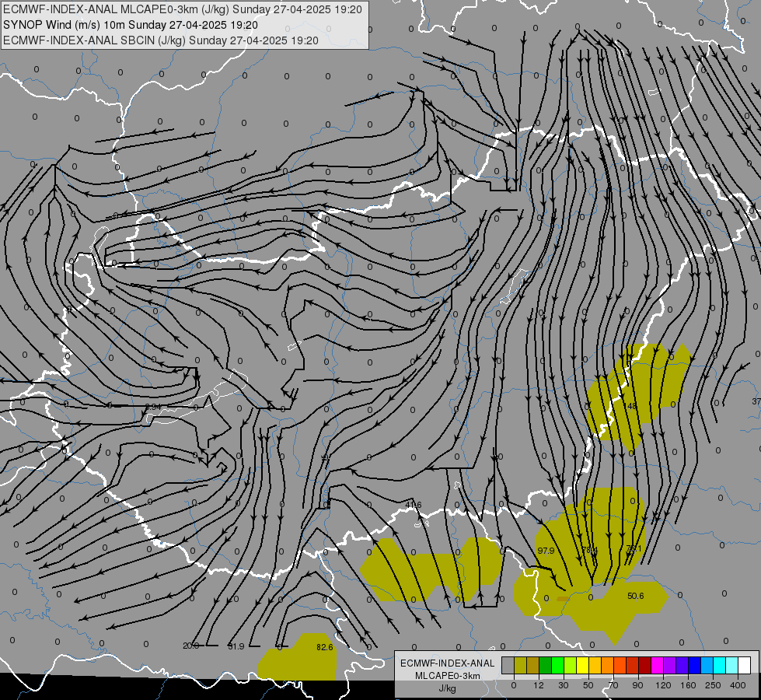Click the magenta legend swatch

(657, 665)
